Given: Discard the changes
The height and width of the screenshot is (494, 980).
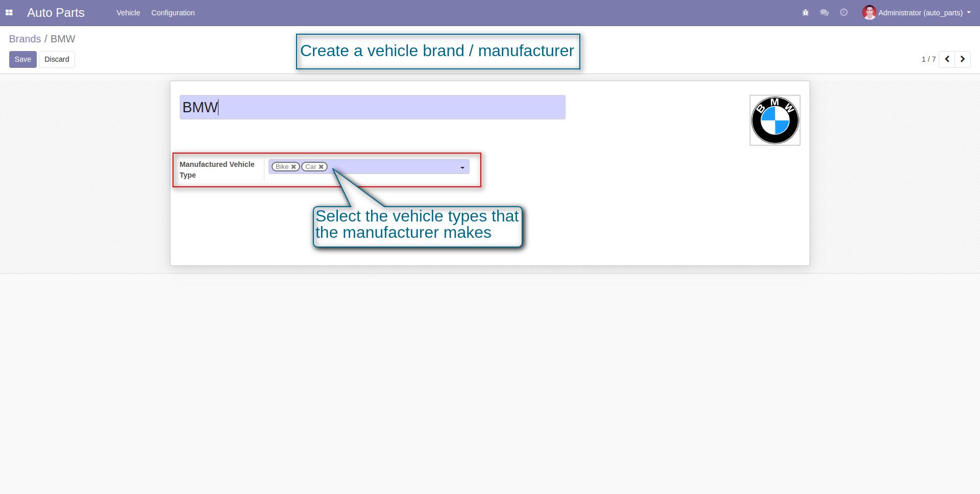Looking at the screenshot, I should (57, 59).
